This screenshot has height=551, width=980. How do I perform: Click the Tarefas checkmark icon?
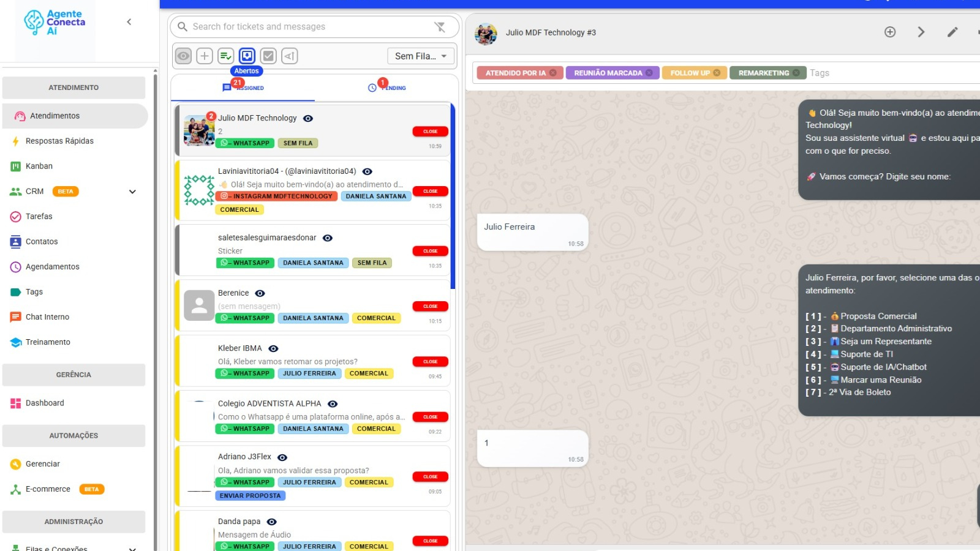coord(16,217)
